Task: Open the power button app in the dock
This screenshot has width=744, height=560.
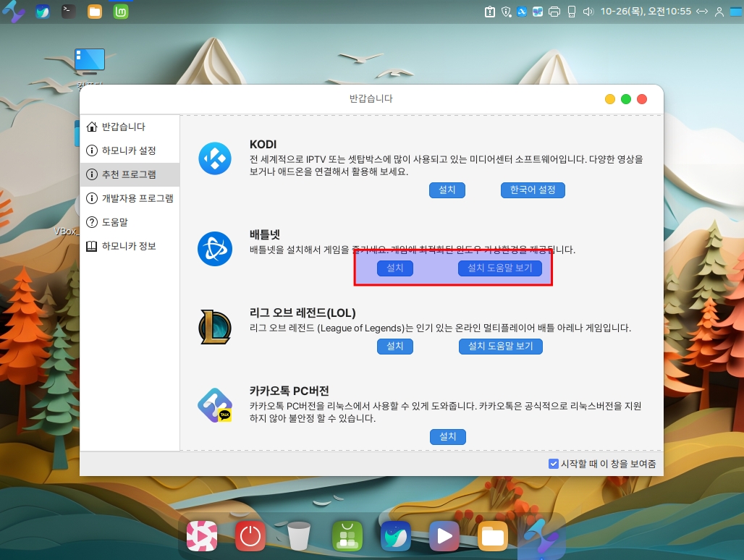Action: click(x=250, y=536)
